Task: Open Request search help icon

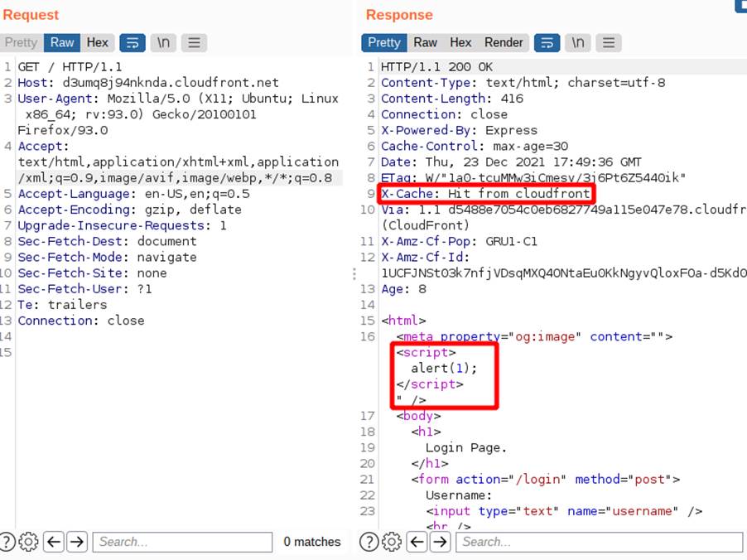Action: (x=8, y=542)
